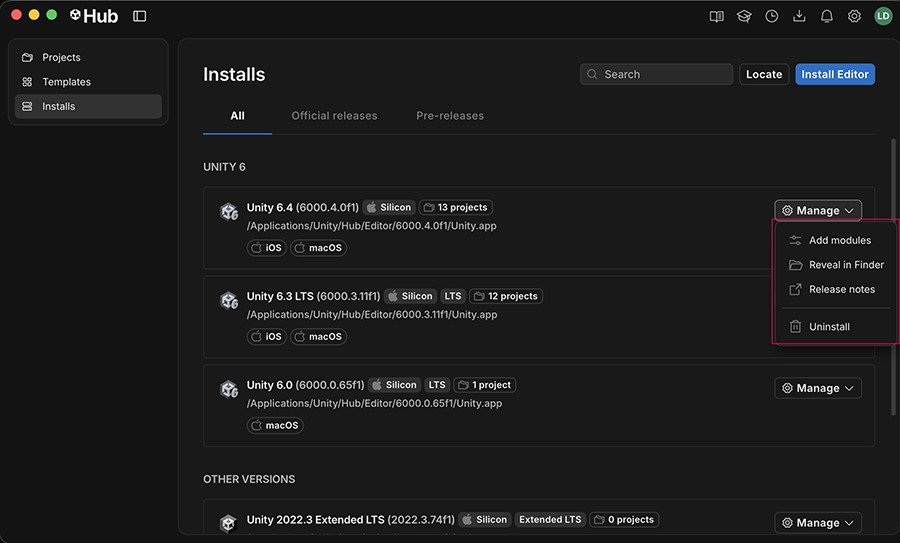Click the OTHER VERSIONS section heading
This screenshot has height=543, width=900.
point(249,479)
